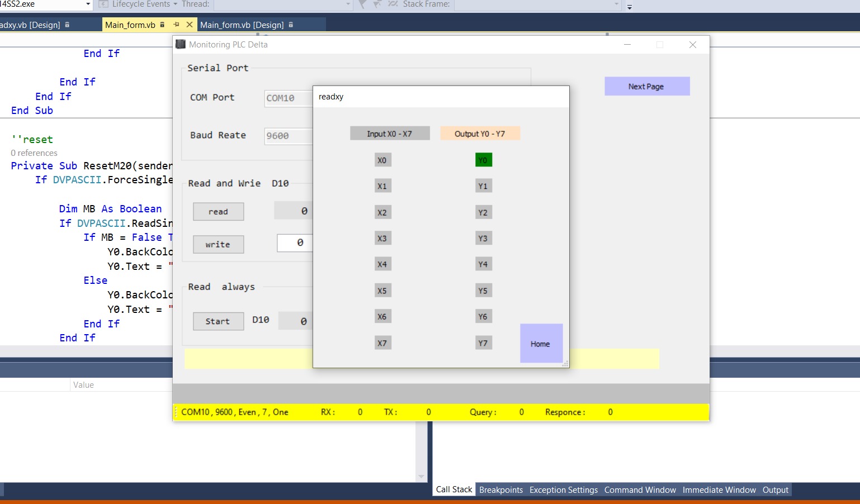Image resolution: width=860 pixels, height=504 pixels.
Task: Toggle the Y1 output indicator
Action: click(483, 186)
